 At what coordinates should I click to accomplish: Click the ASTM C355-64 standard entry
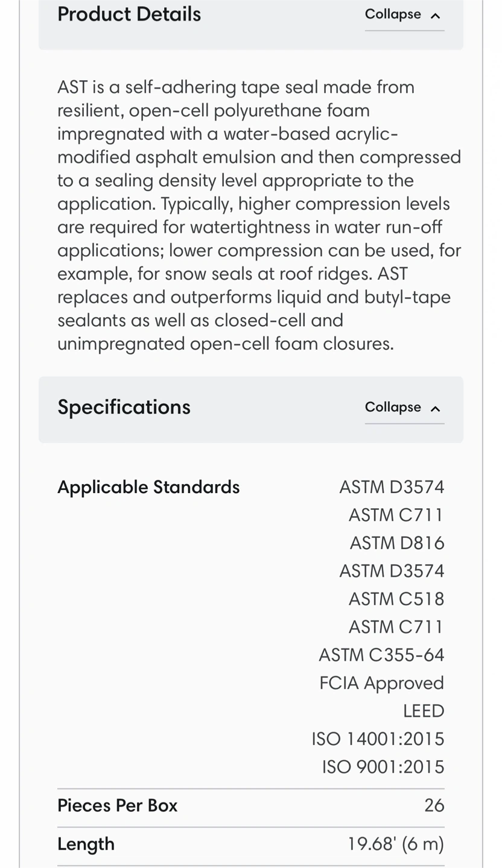381,655
